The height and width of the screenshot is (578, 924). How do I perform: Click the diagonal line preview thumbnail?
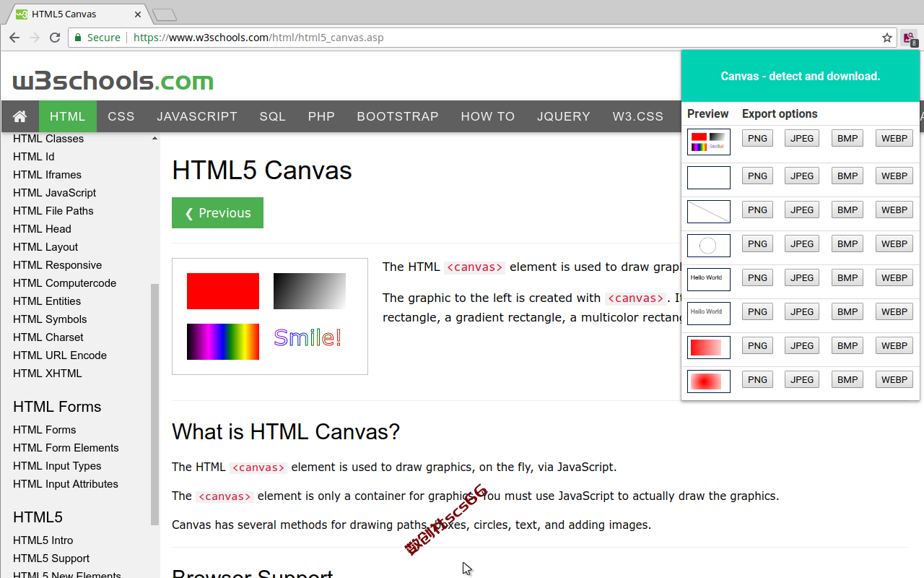pos(709,212)
